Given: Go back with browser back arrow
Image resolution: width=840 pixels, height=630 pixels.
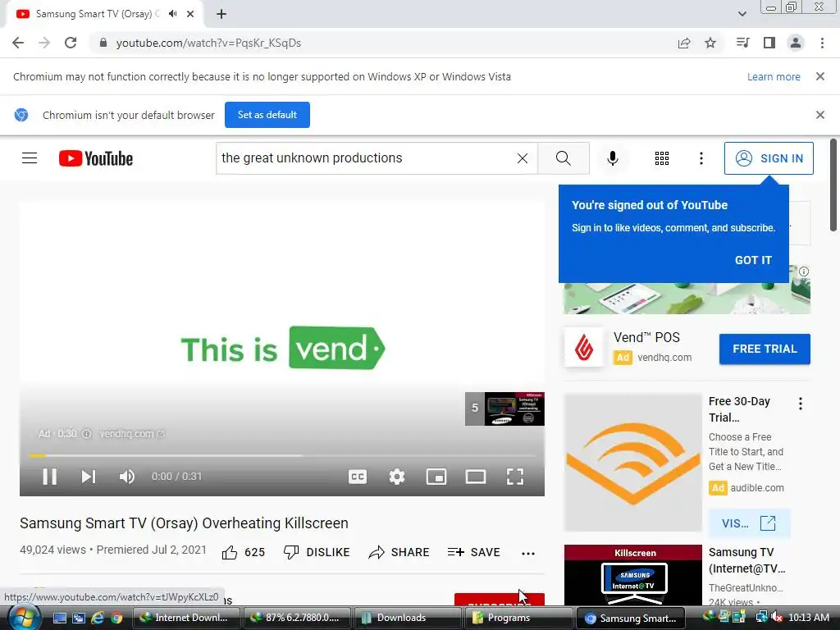Looking at the screenshot, I should (18, 43).
